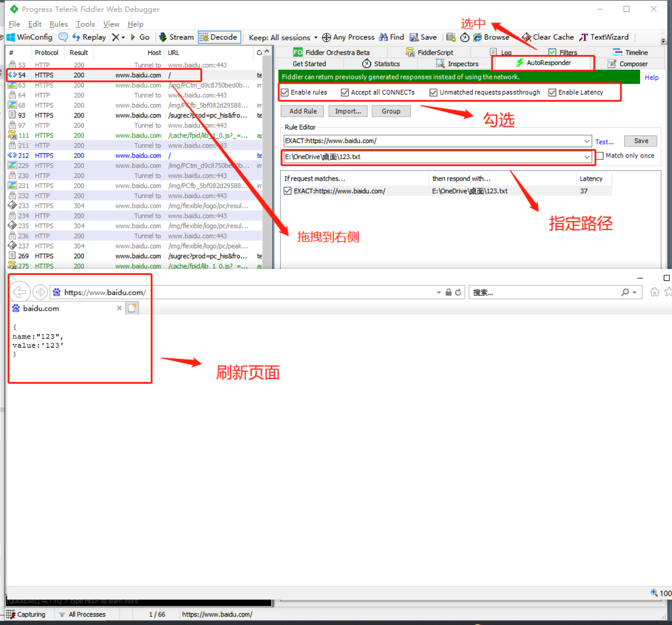This screenshot has height=625, width=672.
Task: Click the Add Rule button
Action: point(303,111)
